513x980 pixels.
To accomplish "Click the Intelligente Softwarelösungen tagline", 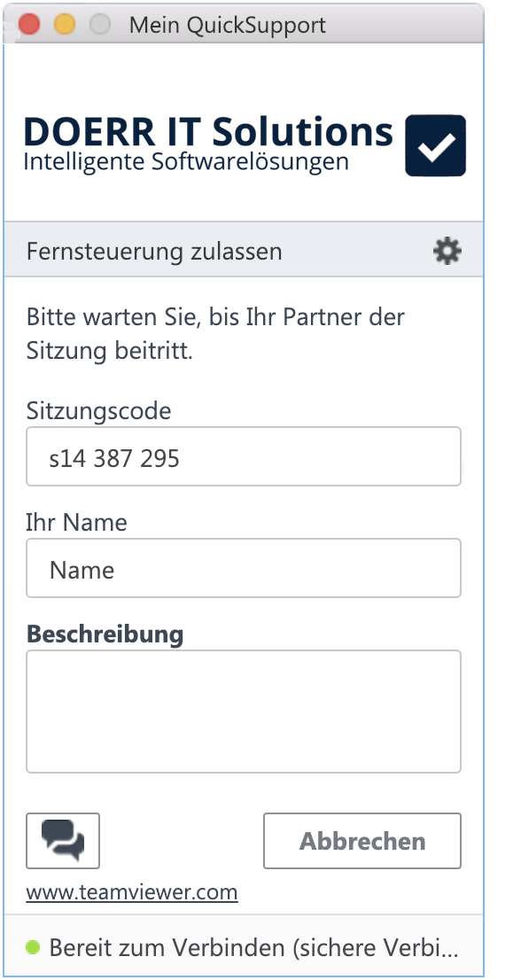I will [x=186, y=162].
